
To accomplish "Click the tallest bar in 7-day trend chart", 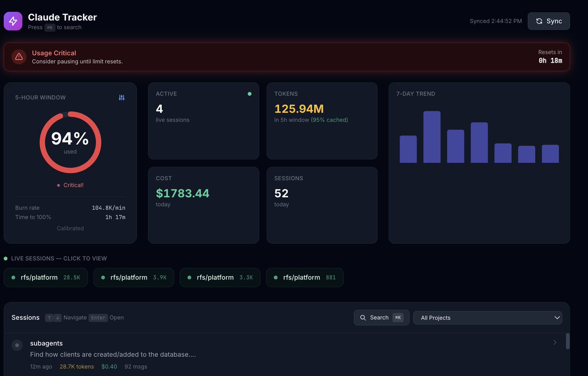I will (432, 137).
